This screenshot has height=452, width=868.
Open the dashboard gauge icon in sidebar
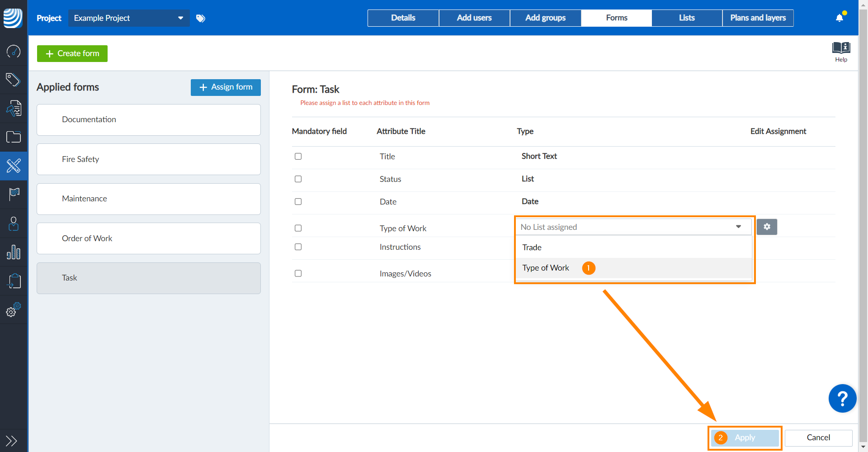pos(14,52)
